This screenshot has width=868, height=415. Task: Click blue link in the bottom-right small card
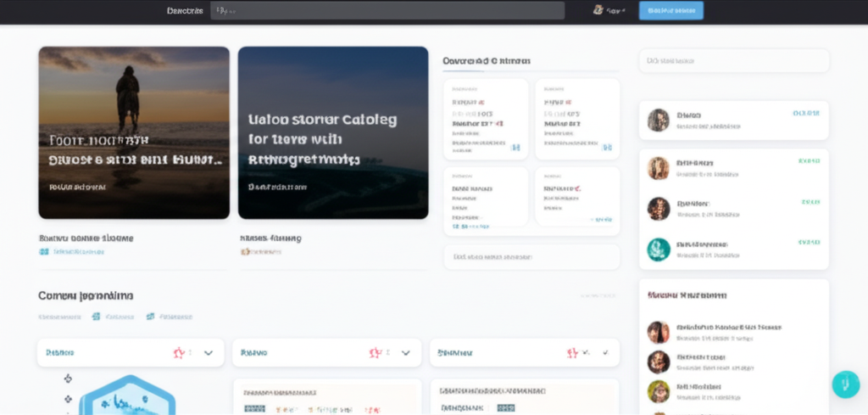(602, 220)
